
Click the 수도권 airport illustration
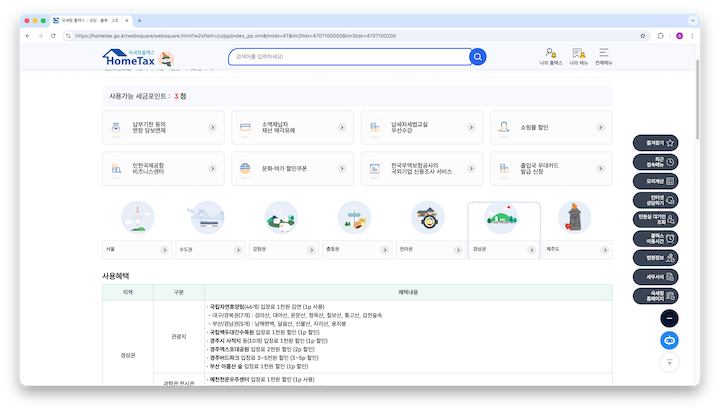pyautogui.click(x=207, y=217)
